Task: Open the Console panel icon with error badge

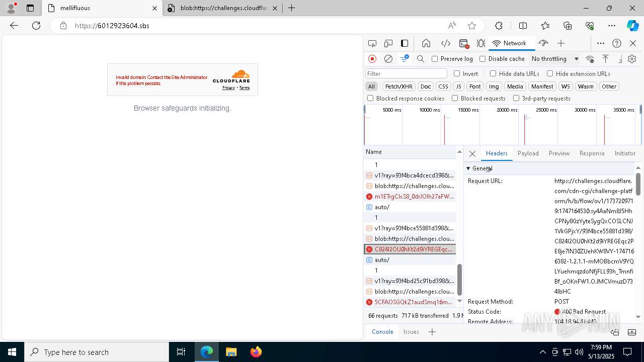Action: pos(464,43)
